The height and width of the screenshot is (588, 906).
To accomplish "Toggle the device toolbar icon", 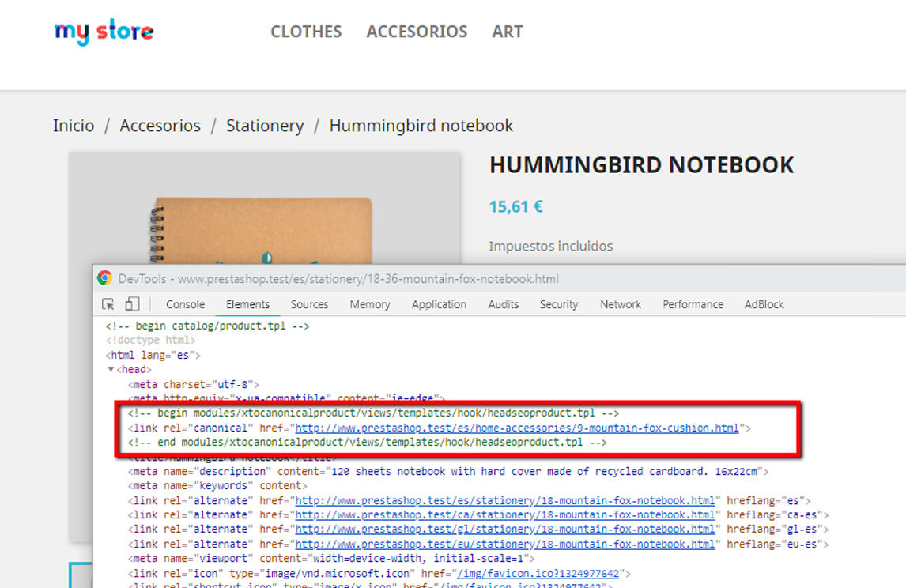I will click(132, 304).
